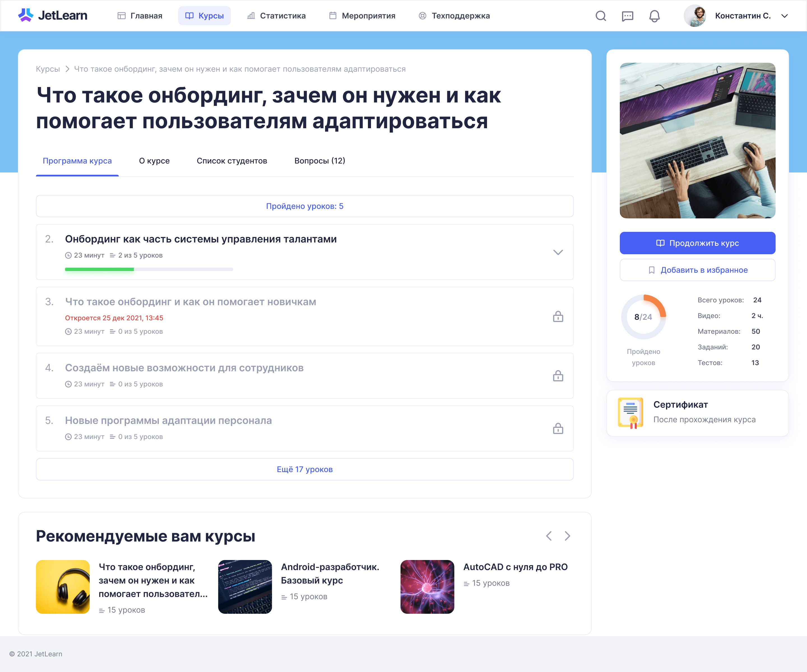Show previous recommended courses arrow

(549, 536)
